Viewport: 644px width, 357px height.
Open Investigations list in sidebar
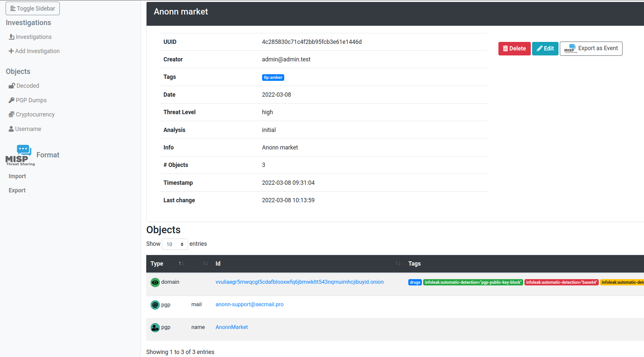click(33, 37)
